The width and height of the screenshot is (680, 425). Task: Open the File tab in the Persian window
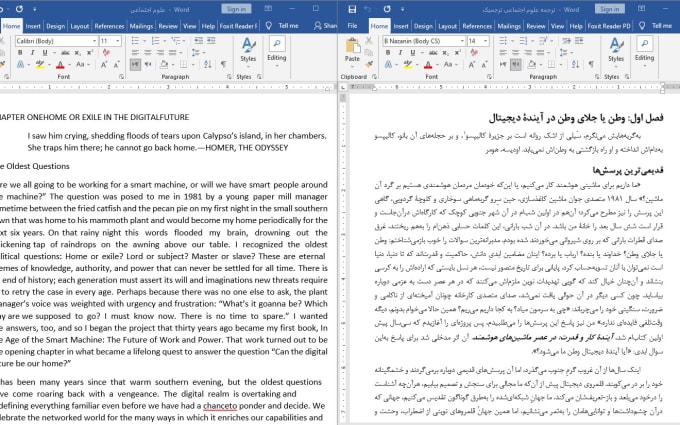(353, 26)
